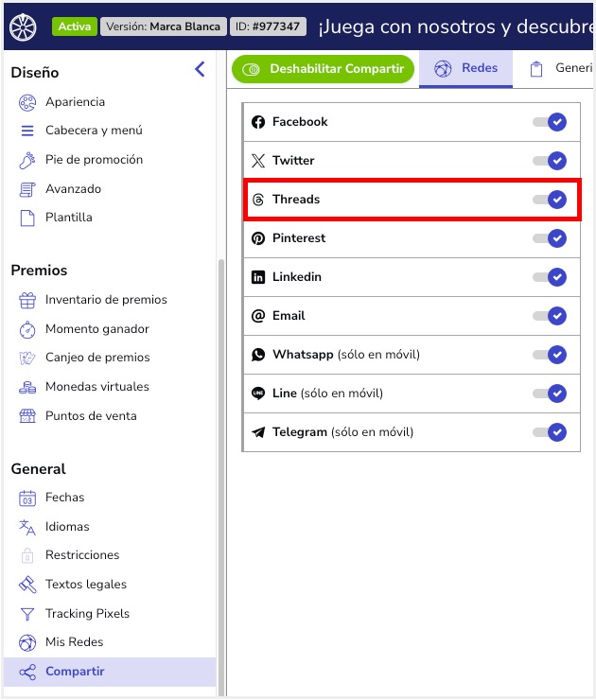This screenshot has height=700, width=596.
Task: Open Inventario de premios gift icon
Action: (x=27, y=300)
